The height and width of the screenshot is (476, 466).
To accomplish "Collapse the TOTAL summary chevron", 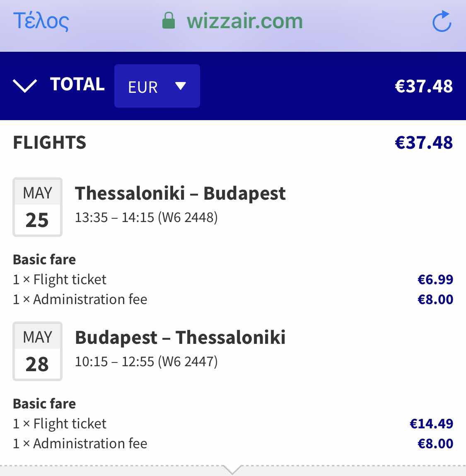I will pos(25,86).
